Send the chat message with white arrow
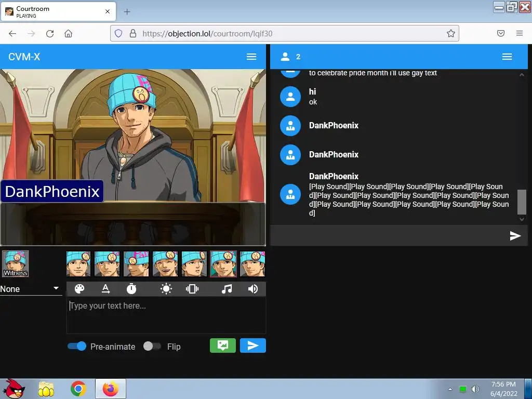532x399 pixels. point(515,236)
